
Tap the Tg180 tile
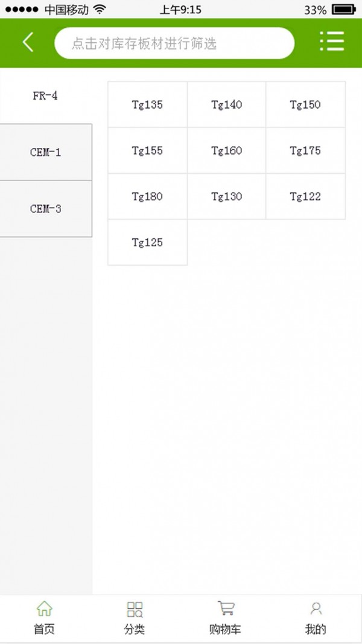click(147, 196)
